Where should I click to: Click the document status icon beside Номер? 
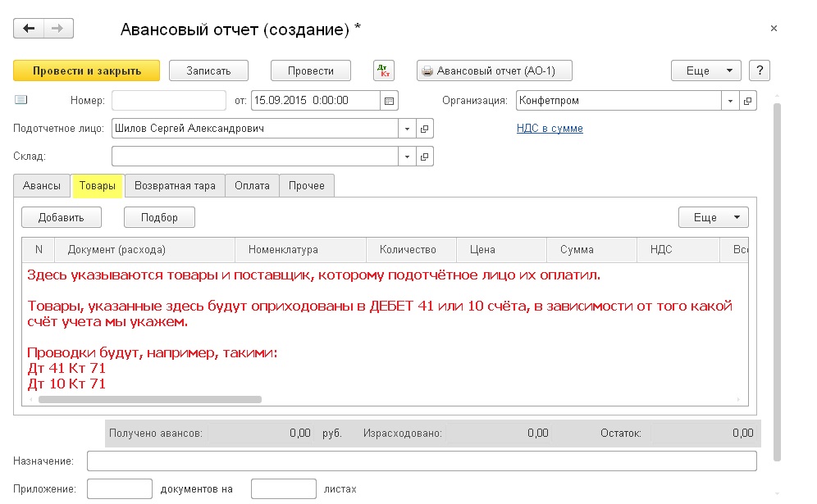pyautogui.click(x=21, y=99)
